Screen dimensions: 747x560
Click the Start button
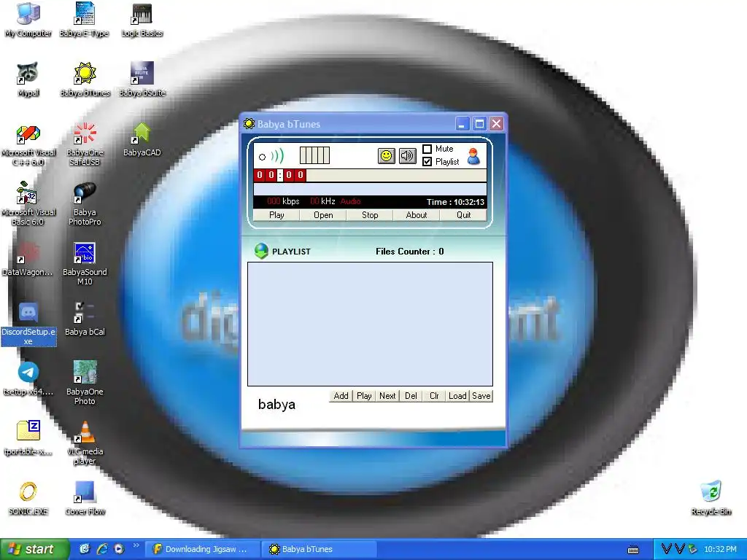[x=34, y=549]
